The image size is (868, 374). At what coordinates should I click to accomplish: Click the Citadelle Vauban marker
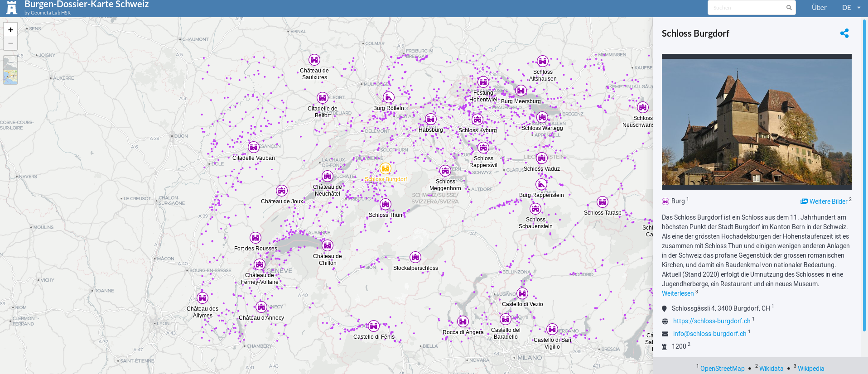pyautogui.click(x=254, y=147)
